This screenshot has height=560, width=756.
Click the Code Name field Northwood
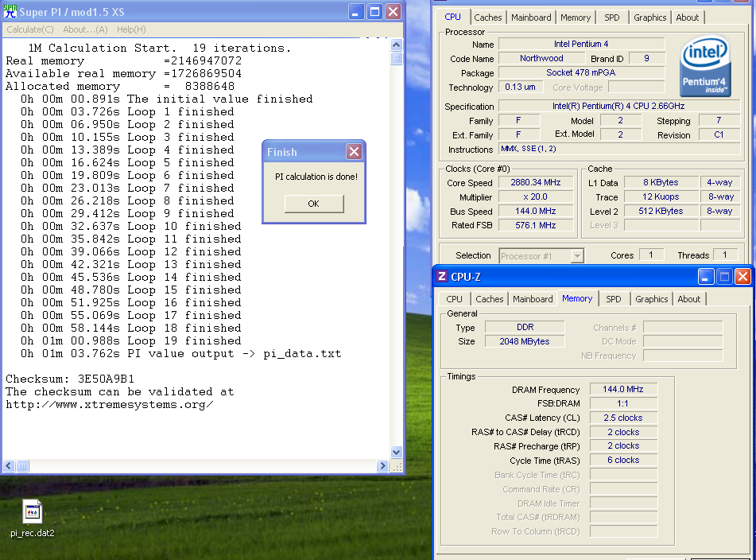click(x=541, y=58)
